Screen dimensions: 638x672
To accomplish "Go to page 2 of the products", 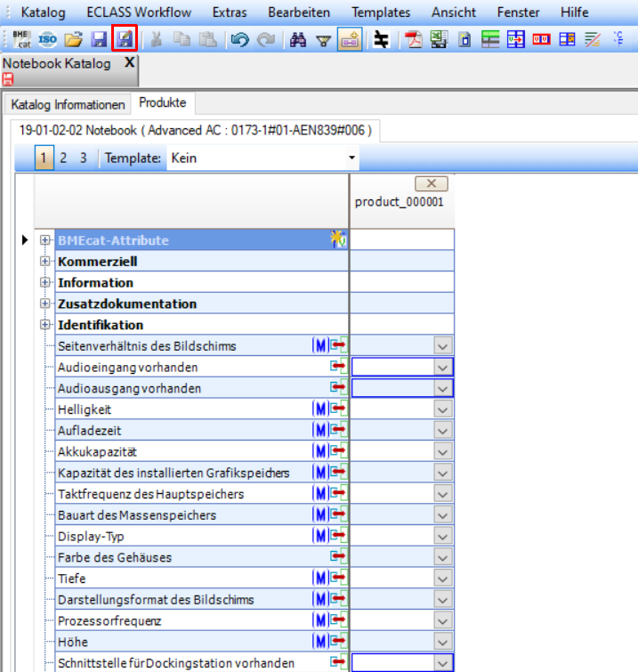I will tap(63, 158).
